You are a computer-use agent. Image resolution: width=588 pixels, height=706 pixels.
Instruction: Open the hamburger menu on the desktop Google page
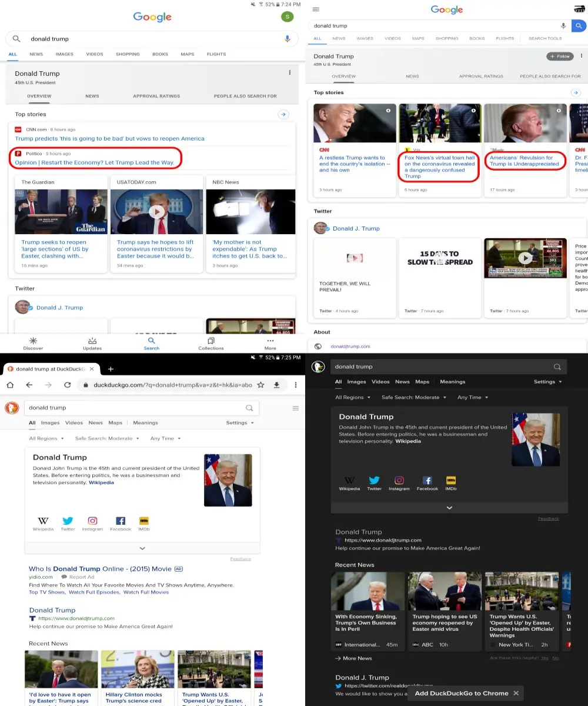click(316, 9)
